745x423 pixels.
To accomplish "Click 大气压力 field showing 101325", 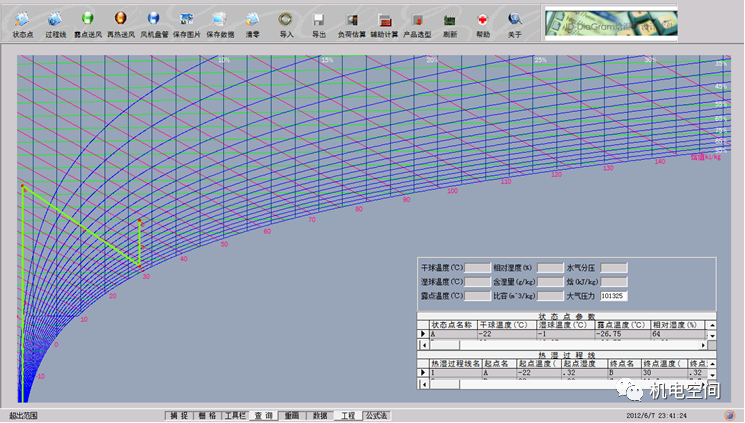I will pos(613,296).
